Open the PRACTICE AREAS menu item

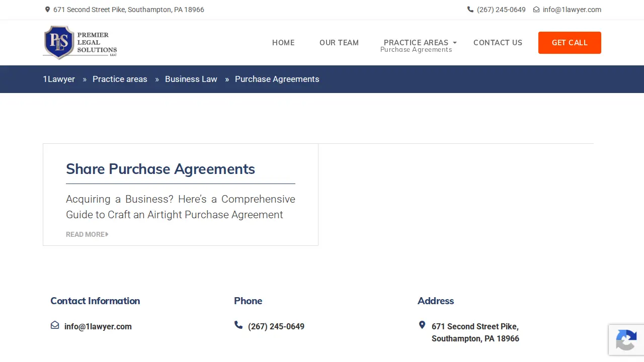[416, 43]
